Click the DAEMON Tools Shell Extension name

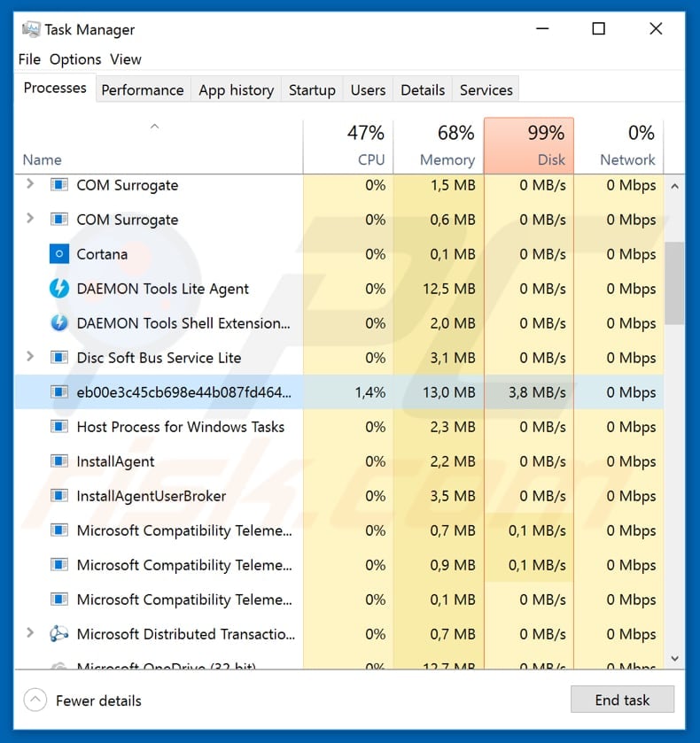(x=183, y=323)
